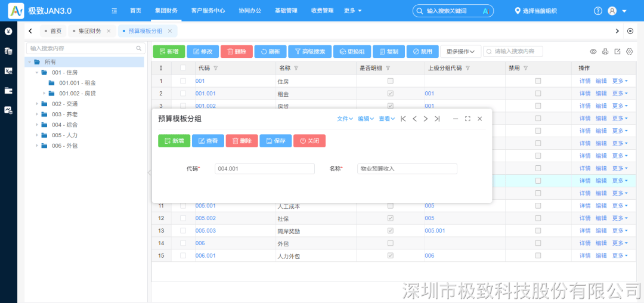Click the 代码 input field with 004.001
This screenshot has width=644, height=303.
[x=265, y=169]
